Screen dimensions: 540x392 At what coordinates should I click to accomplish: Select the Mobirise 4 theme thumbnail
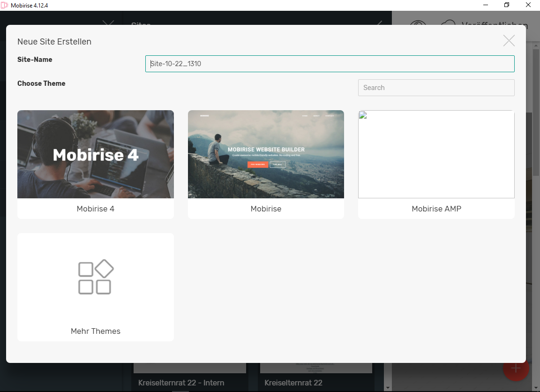[x=96, y=154]
